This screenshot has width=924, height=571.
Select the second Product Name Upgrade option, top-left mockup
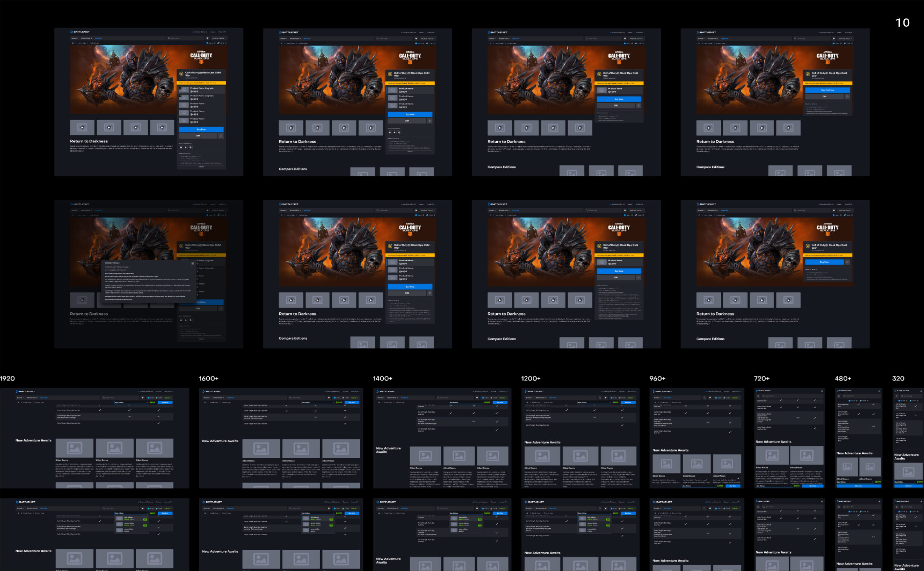point(202,97)
